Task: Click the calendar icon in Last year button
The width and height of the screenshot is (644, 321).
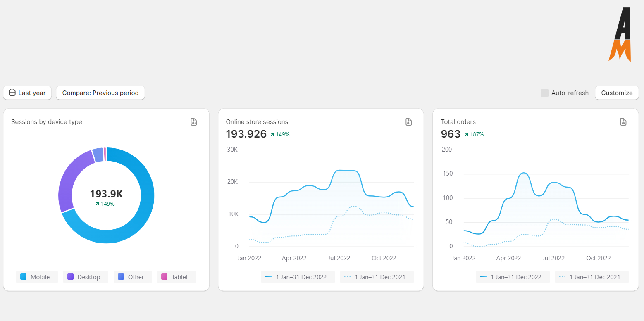Action: (12, 93)
